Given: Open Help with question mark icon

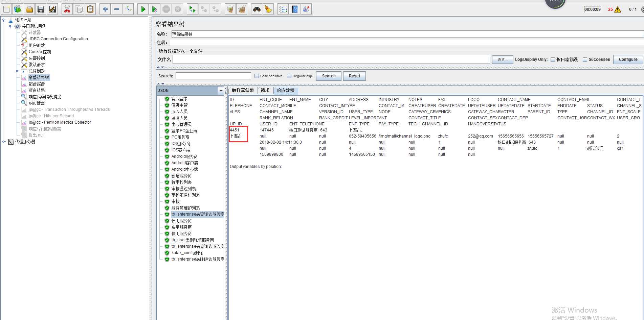Looking at the screenshot, I should (295, 9).
